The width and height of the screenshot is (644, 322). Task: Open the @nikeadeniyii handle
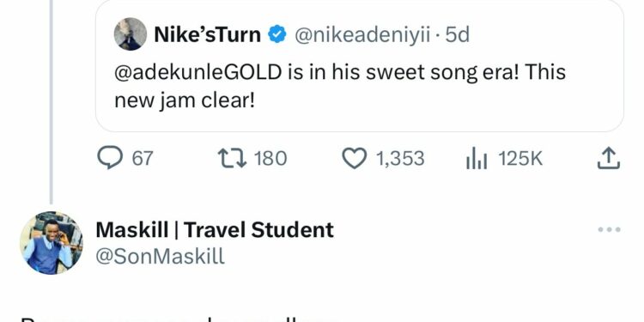tap(362, 35)
